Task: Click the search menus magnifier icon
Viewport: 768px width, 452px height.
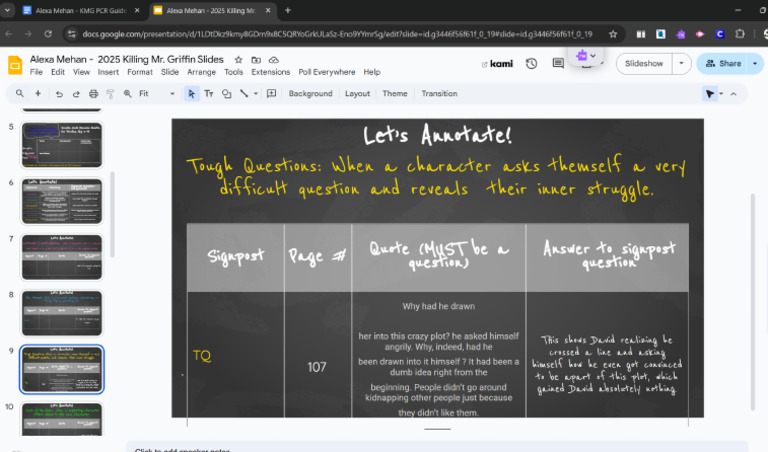Action: tap(20, 94)
